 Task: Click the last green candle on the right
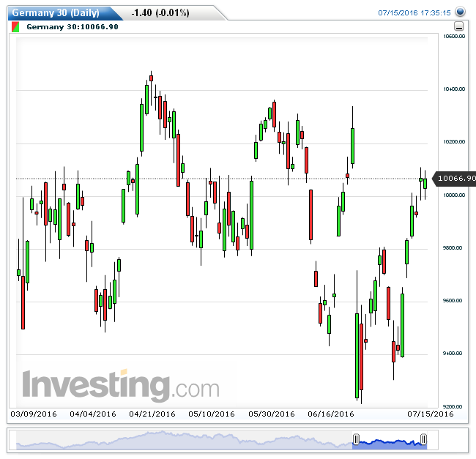click(x=425, y=184)
